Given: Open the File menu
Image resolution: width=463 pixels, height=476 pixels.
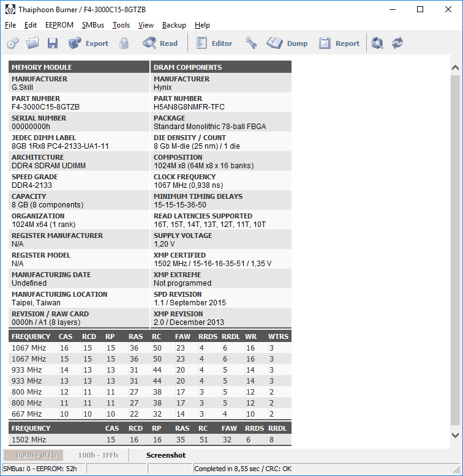Looking at the screenshot, I should click(10, 25).
